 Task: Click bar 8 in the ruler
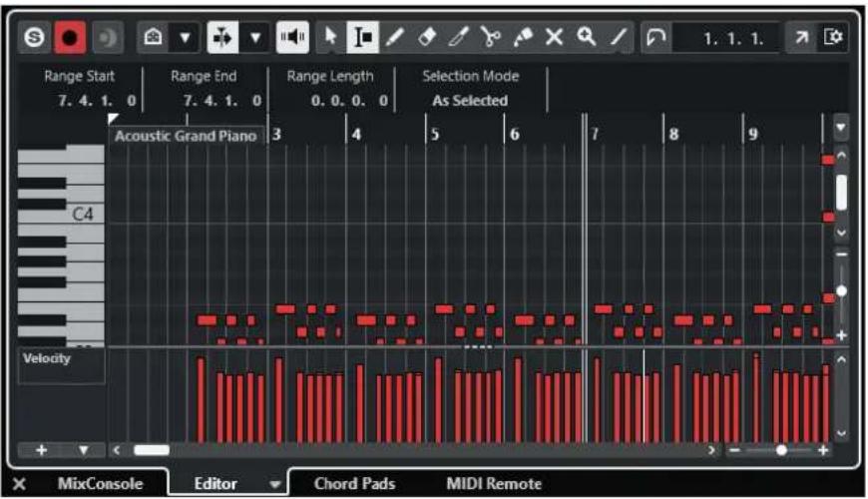[673, 134]
